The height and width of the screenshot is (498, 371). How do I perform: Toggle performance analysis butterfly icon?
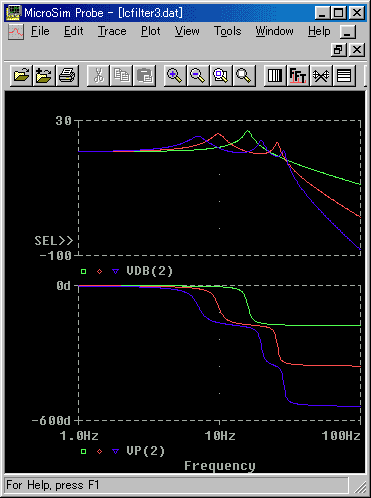click(321, 75)
